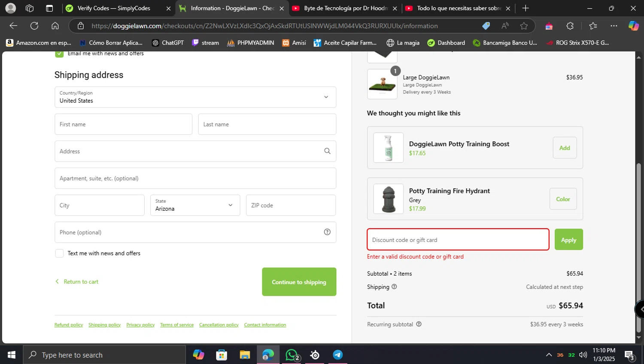Open the stream bookmark
Image resolution: width=644 pixels, height=364 pixels.
click(x=206, y=43)
